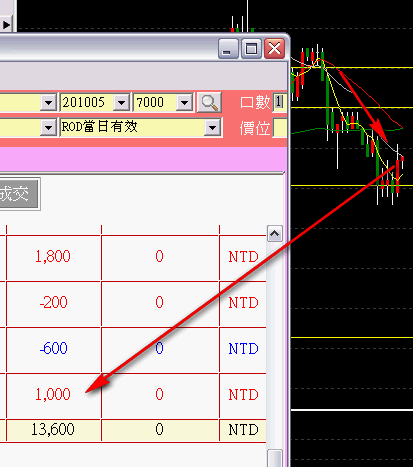Image resolution: width=413 pixels, height=467 pixels.
Task: Click the scroll up arrow in the table
Action: click(x=275, y=234)
